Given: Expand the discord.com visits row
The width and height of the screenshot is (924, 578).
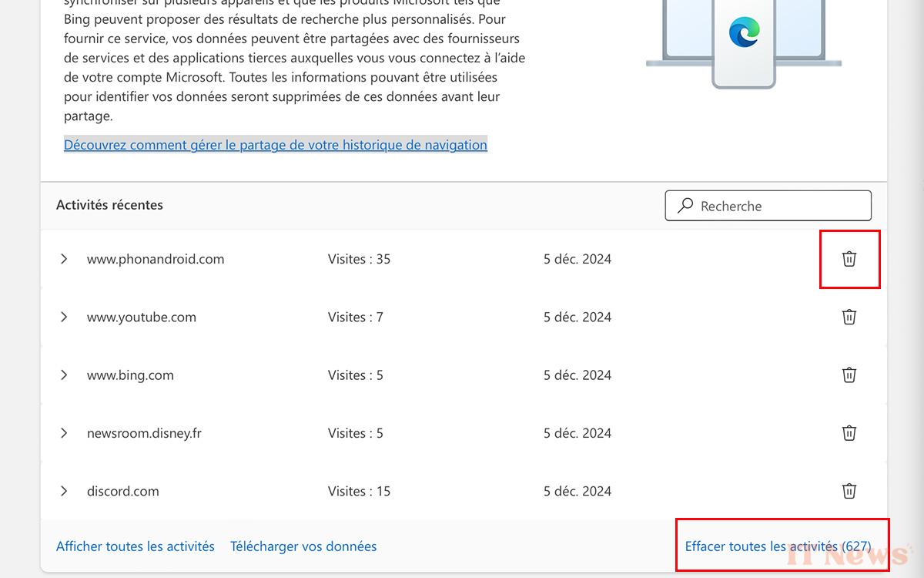Looking at the screenshot, I should (x=64, y=491).
